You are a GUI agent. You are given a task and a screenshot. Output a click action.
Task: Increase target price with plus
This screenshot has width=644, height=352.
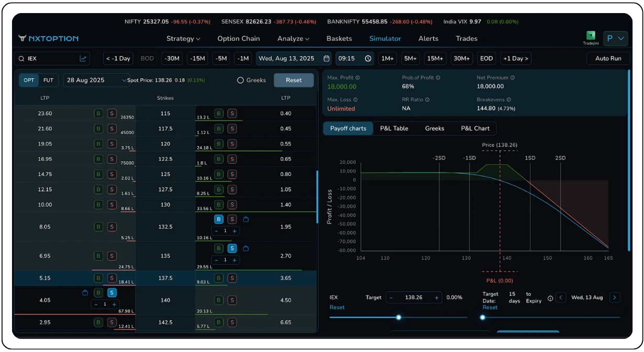437,298
